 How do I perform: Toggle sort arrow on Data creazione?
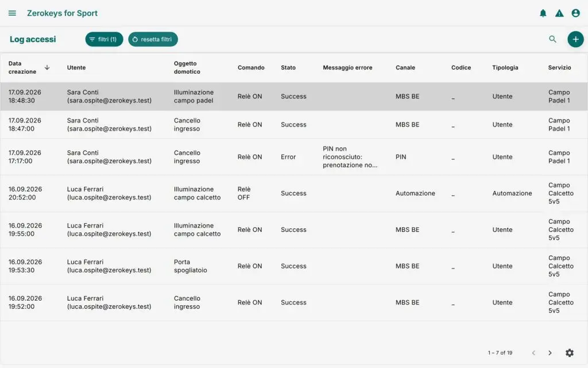(x=47, y=68)
